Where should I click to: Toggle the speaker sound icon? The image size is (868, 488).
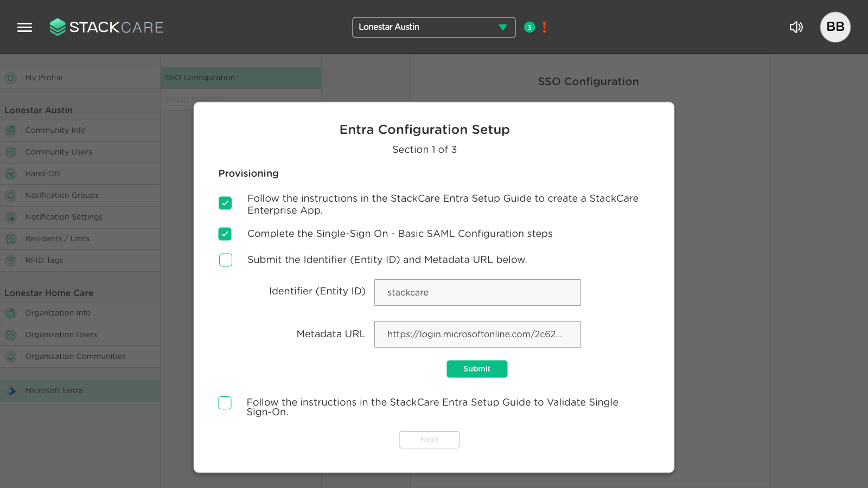pos(796,27)
